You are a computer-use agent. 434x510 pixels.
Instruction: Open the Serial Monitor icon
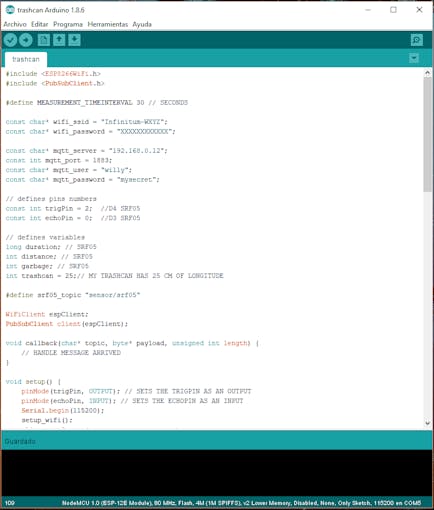tap(417, 40)
